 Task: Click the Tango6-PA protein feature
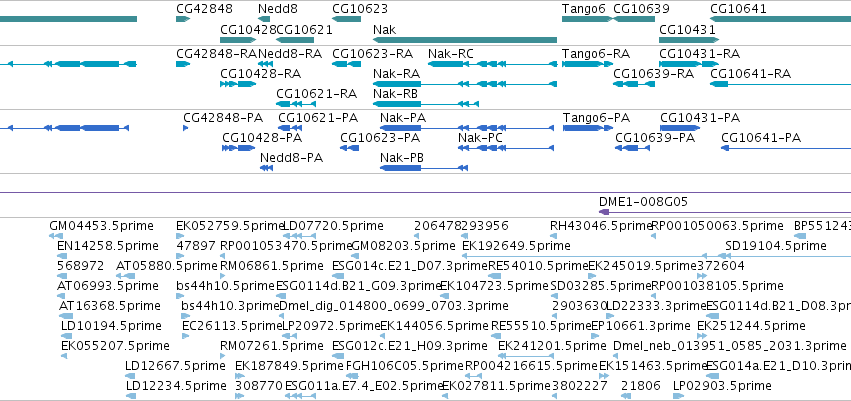588,128
